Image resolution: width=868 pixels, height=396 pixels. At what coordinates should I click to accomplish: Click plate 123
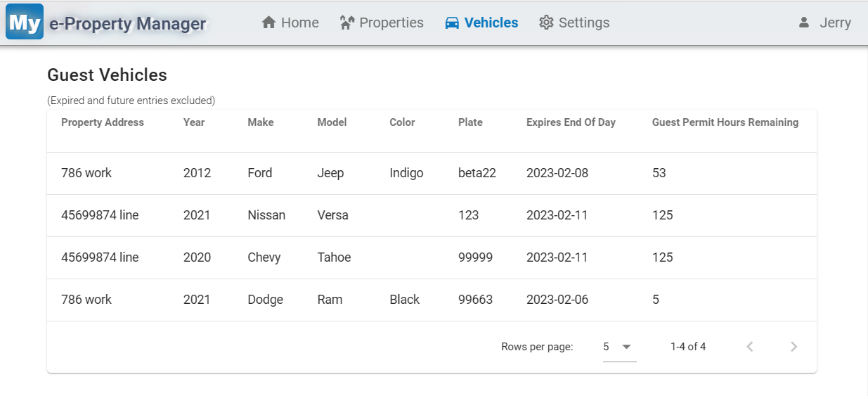(x=468, y=215)
